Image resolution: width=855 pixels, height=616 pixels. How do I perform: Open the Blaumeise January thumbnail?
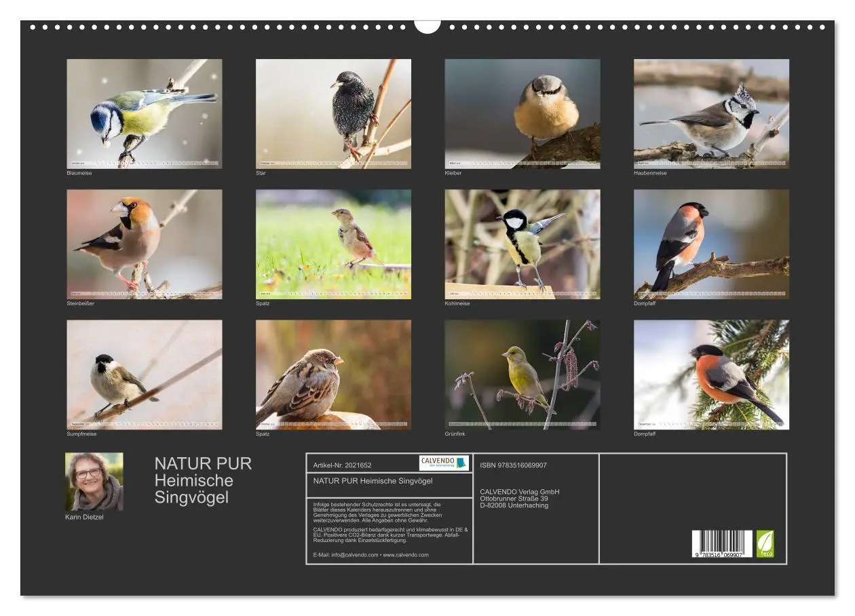click(144, 111)
